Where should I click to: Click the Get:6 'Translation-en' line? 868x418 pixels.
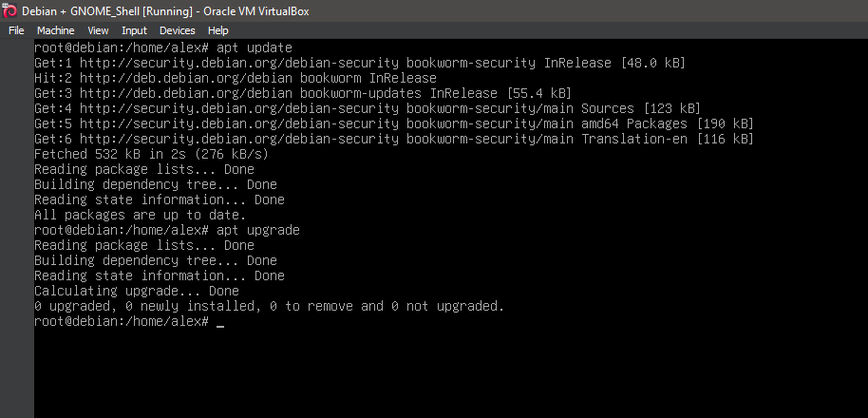(393, 139)
